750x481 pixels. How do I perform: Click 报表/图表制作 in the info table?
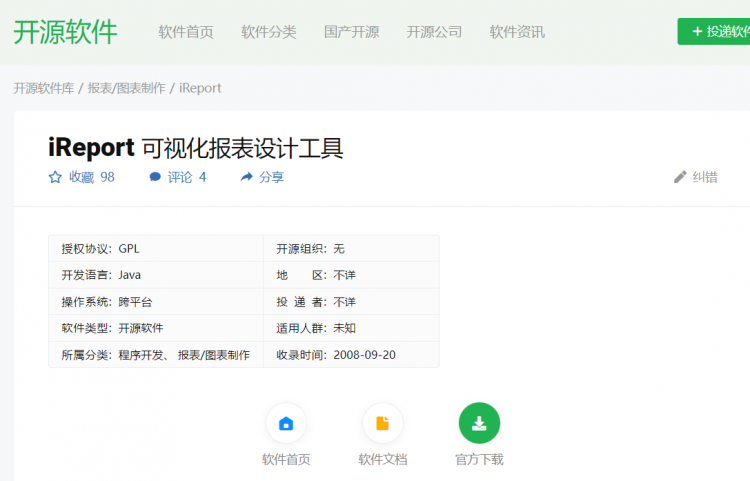point(214,355)
